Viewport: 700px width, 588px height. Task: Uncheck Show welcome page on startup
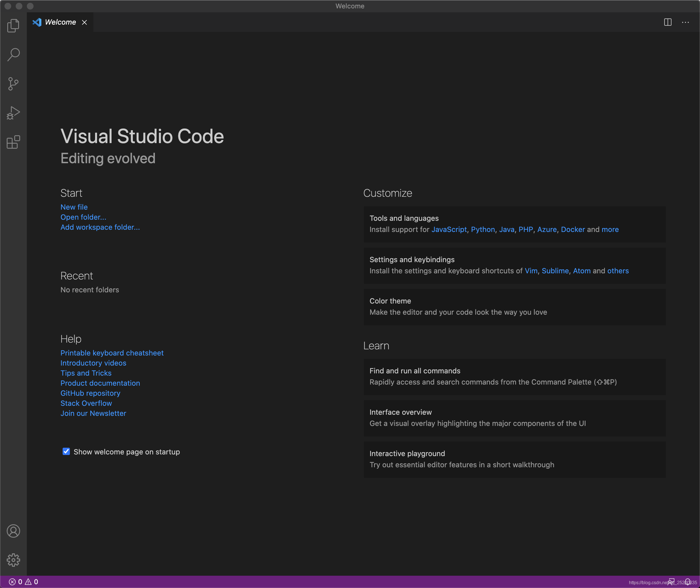[x=66, y=451]
